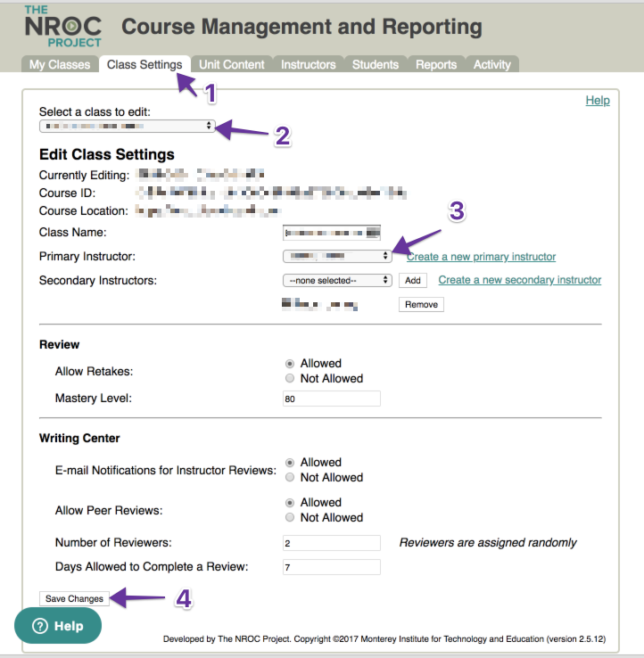The image size is (644, 658).
Task: Select Allowed for Allow Retakes
Action: (x=290, y=364)
